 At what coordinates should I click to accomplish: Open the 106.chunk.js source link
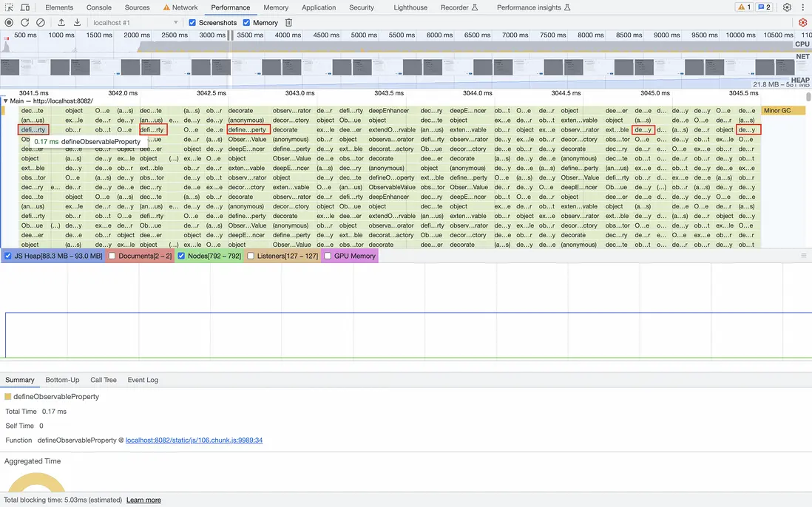[x=194, y=440]
